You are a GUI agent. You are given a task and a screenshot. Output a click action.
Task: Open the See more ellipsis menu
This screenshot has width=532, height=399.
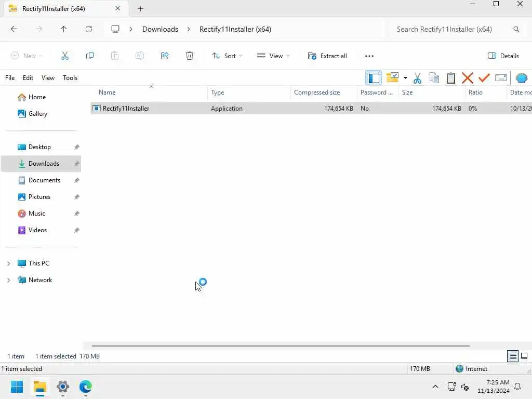[369, 56]
